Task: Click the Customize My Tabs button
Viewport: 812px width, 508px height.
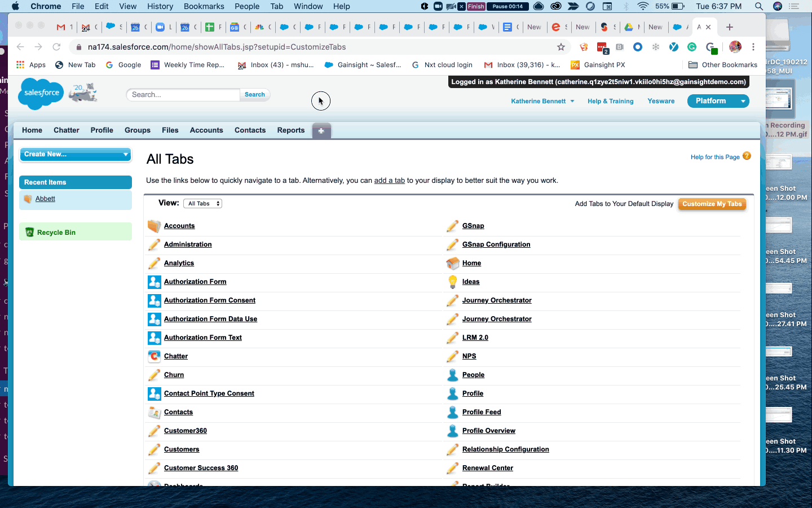Action: click(x=712, y=204)
